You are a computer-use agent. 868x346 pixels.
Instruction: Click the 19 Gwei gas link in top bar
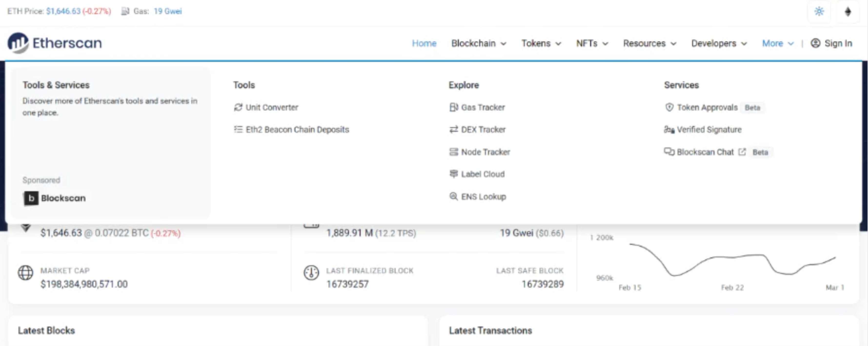(x=167, y=11)
